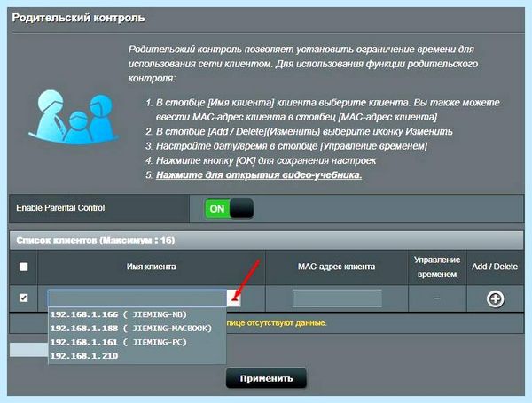Open the client name dropdown arrow
The width and height of the screenshot is (532, 403).
(234, 298)
